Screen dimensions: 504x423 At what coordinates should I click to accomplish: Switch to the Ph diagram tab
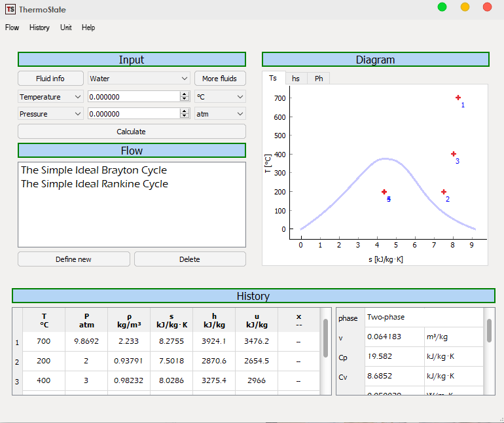319,79
